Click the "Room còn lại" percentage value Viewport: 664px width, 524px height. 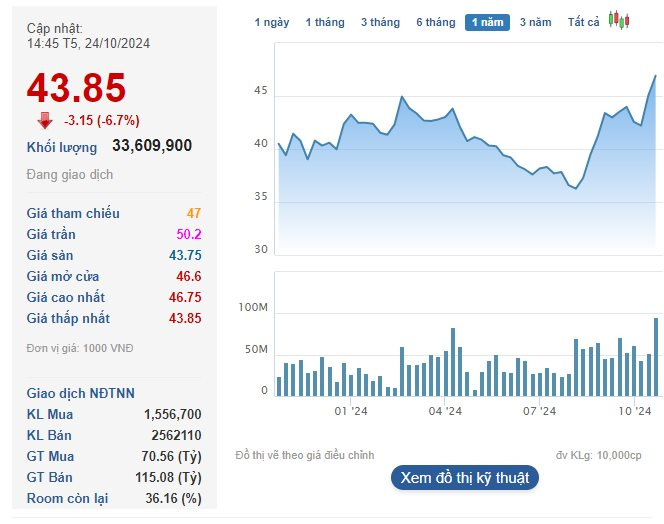tap(174, 498)
